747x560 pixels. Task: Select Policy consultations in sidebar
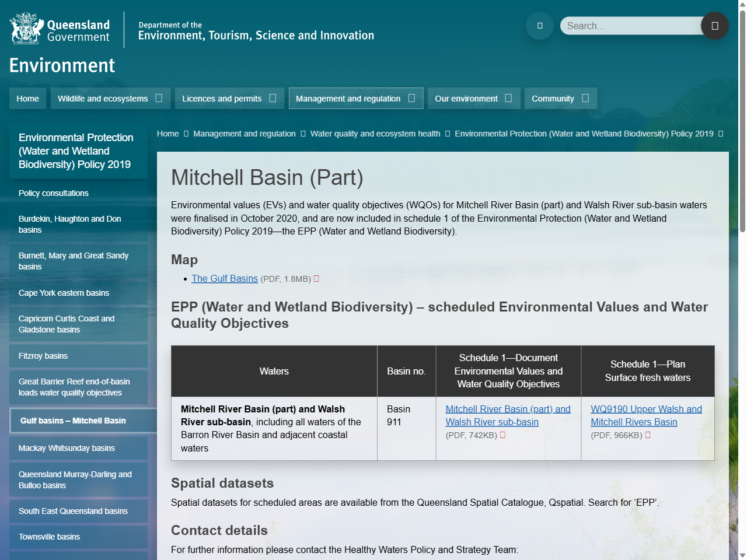tap(78, 193)
